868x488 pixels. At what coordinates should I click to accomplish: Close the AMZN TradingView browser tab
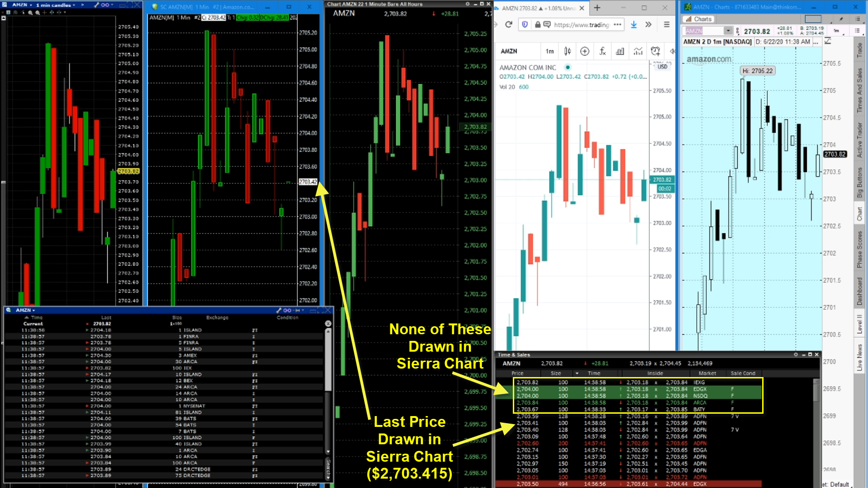(x=582, y=8)
